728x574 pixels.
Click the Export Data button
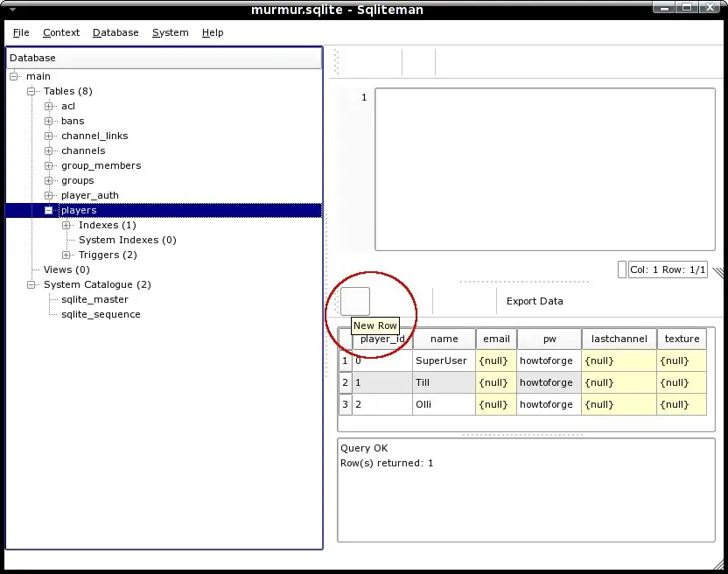click(x=535, y=301)
